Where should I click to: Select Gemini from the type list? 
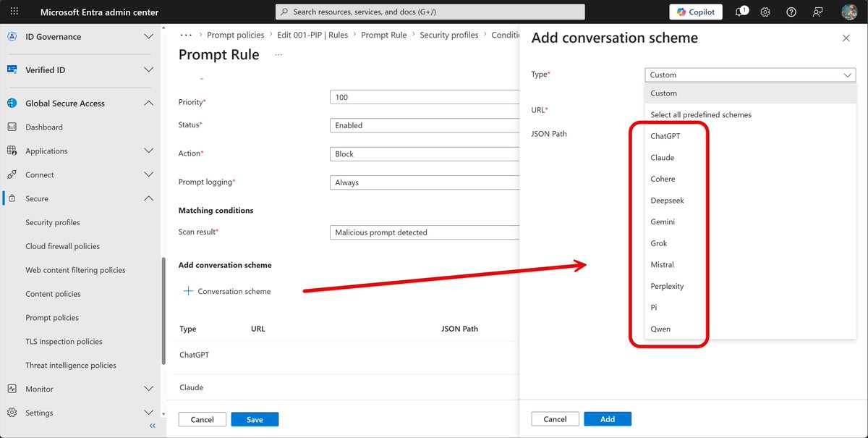coord(750,222)
